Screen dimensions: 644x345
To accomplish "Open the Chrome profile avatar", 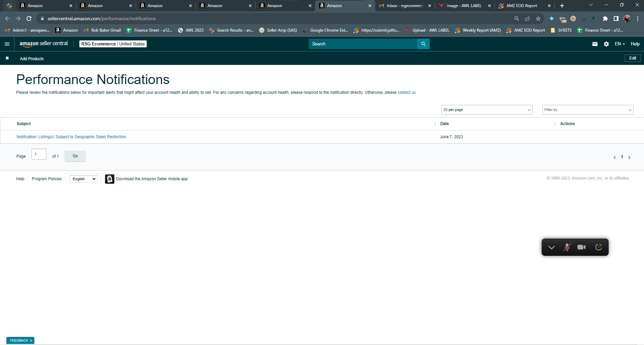I will pyautogui.click(x=627, y=18).
